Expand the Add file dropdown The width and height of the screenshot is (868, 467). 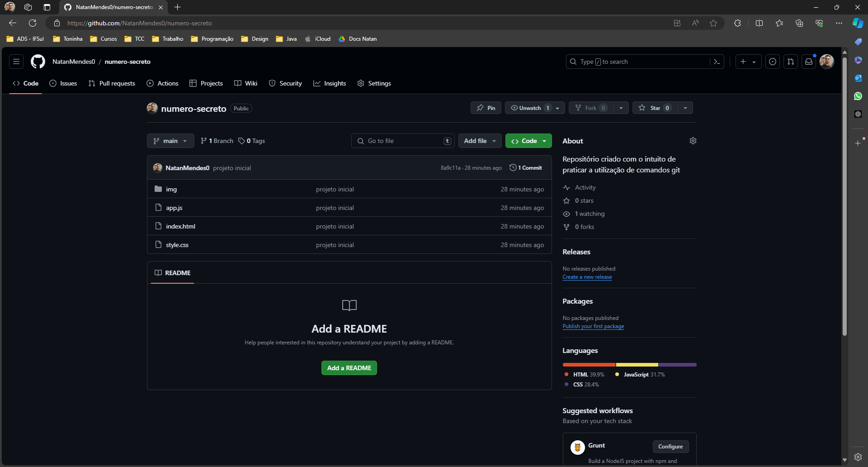click(480, 141)
